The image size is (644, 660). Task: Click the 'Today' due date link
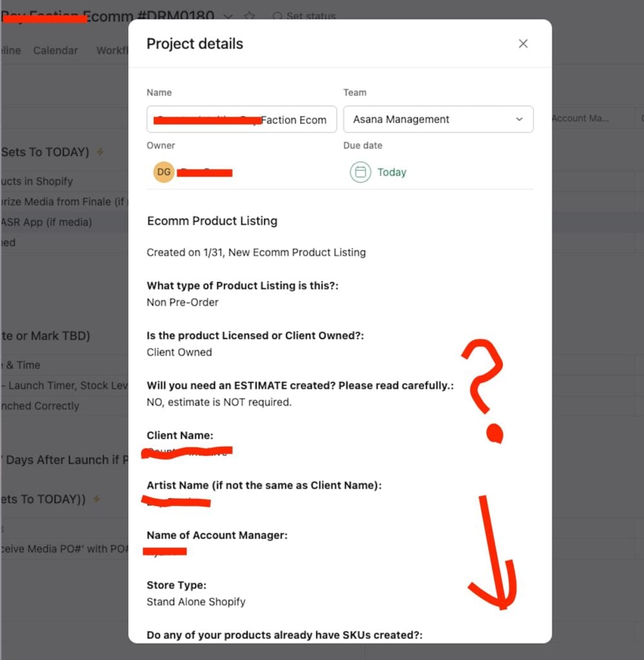pyautogui.click(x=392, y=173)
